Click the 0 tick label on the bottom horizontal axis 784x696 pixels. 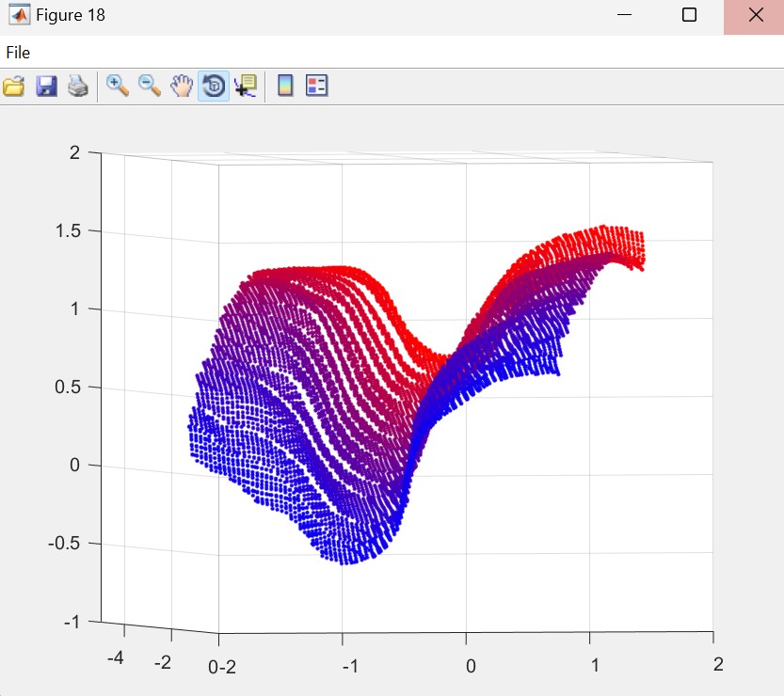pos(471,666)
